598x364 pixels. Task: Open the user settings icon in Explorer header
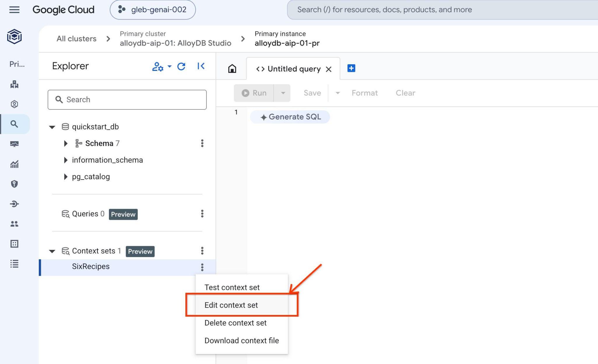[158, 67]
